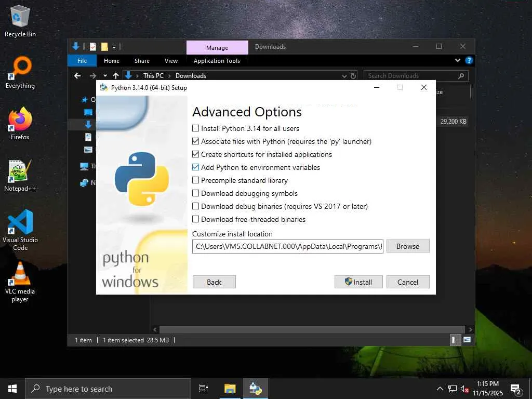Check Download debugging symbols
Screen dimensions: 532x399
tap(196, 193)
